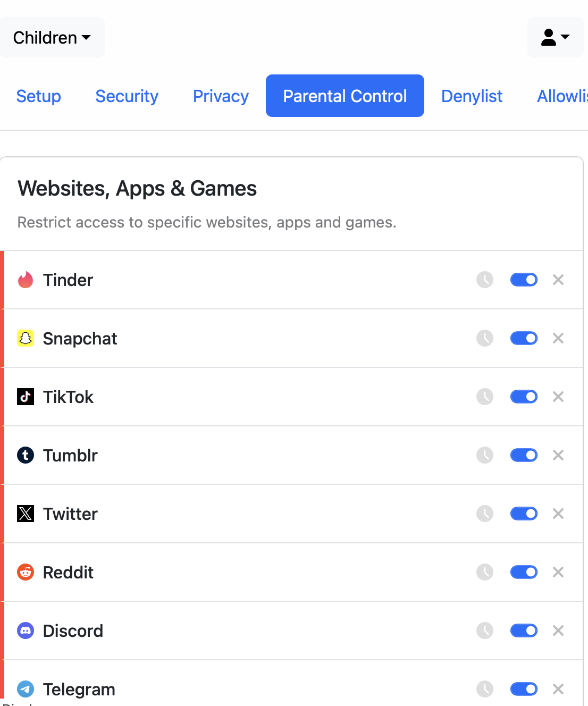The image size is (588, 706).
Task: Remove Tumblr using its X icon
Action: pyautogui.click(x=558, y=455)
